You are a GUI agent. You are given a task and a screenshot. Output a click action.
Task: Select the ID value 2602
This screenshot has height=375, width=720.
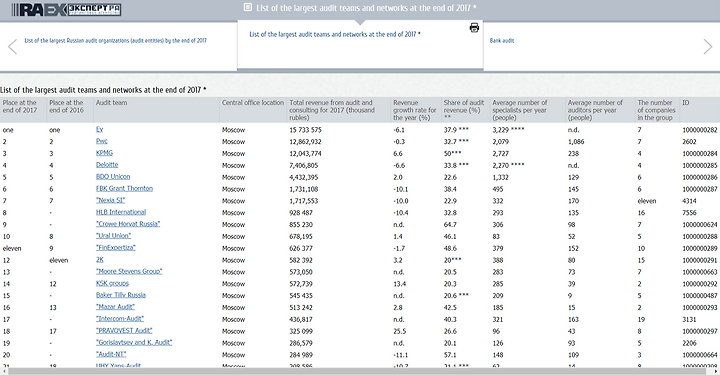tap(689, 142)
